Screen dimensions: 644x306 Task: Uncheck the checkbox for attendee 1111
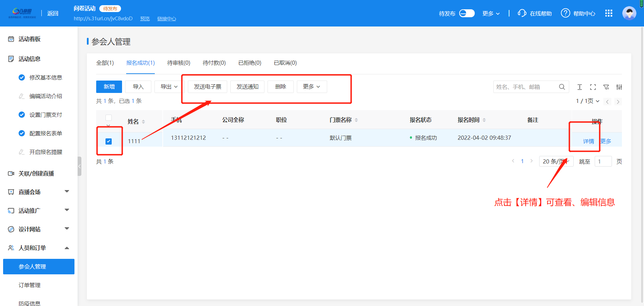[109, 141]
